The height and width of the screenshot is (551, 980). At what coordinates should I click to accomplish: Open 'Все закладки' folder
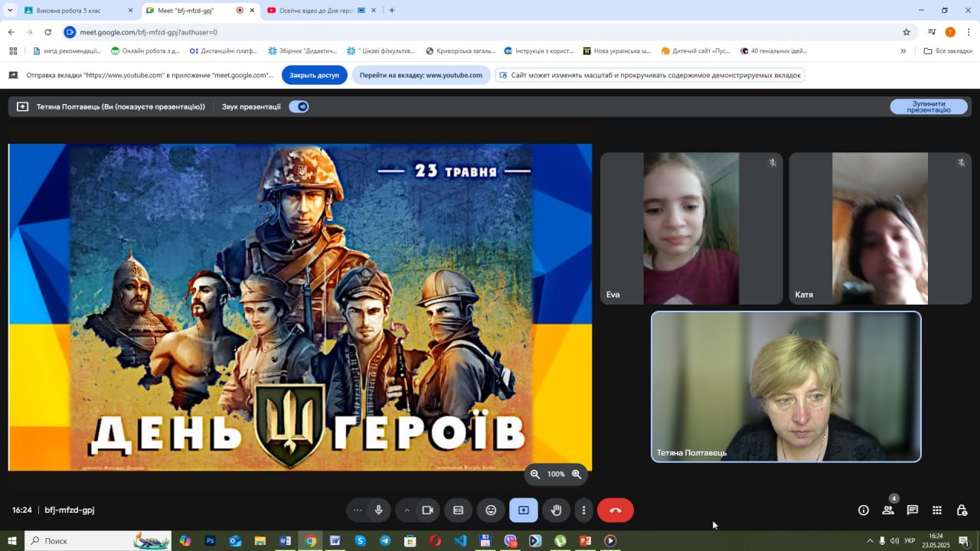(948, 51)
